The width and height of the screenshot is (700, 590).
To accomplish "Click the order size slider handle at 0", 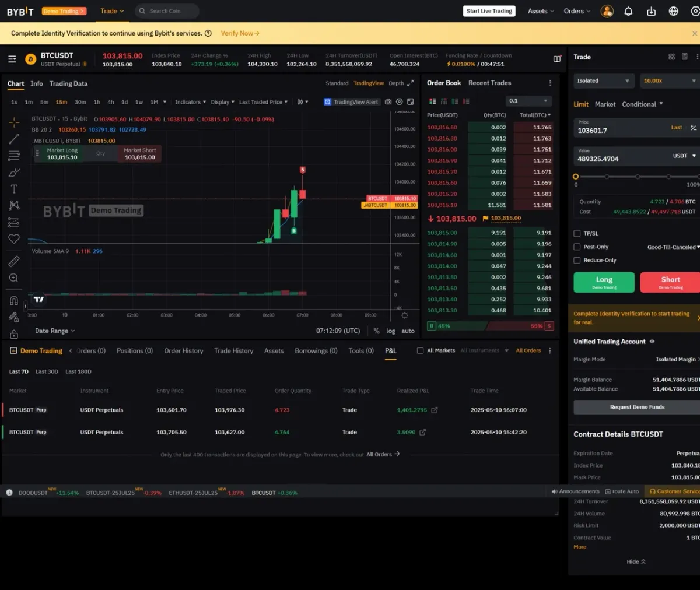I will tap(576, 177).
